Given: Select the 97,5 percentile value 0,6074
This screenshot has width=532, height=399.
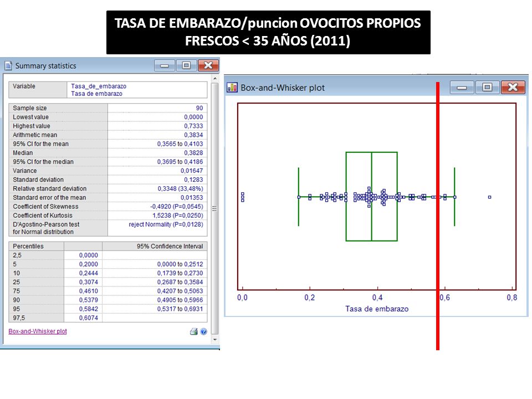Looking at the screenshot, I should pos(88,318).
